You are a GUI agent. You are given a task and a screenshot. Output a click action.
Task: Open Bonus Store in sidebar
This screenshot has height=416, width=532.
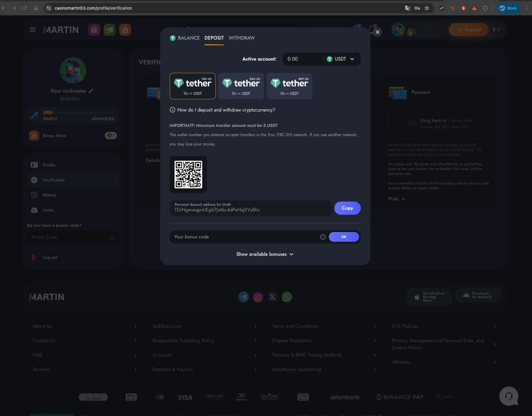(x=73, y=135)
